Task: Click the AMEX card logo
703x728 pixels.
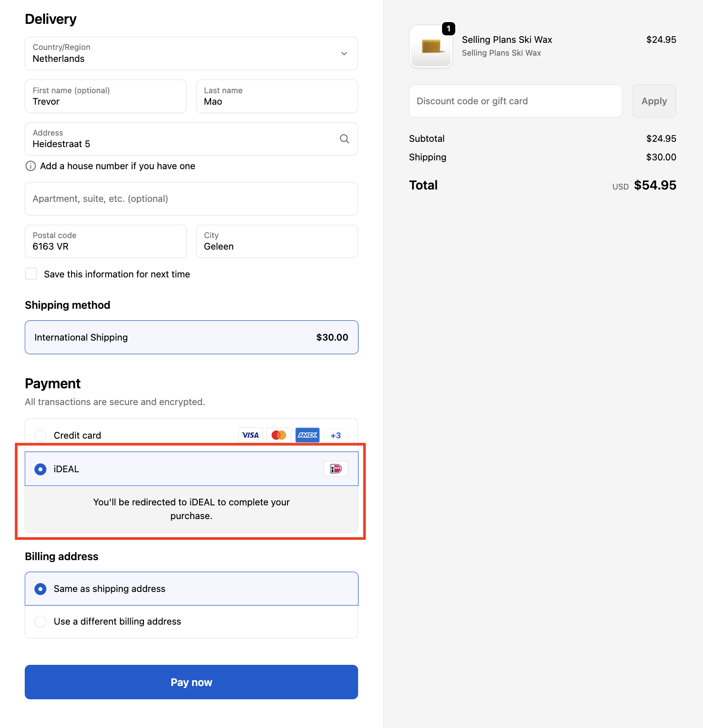Action: 307,435
